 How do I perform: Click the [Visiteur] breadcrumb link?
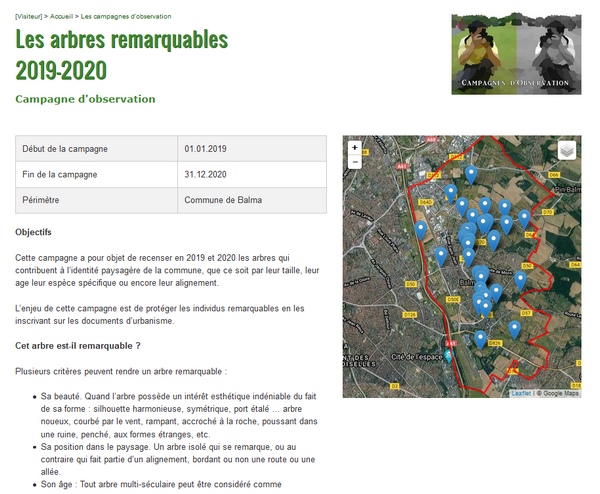click(x=28, y=16)
